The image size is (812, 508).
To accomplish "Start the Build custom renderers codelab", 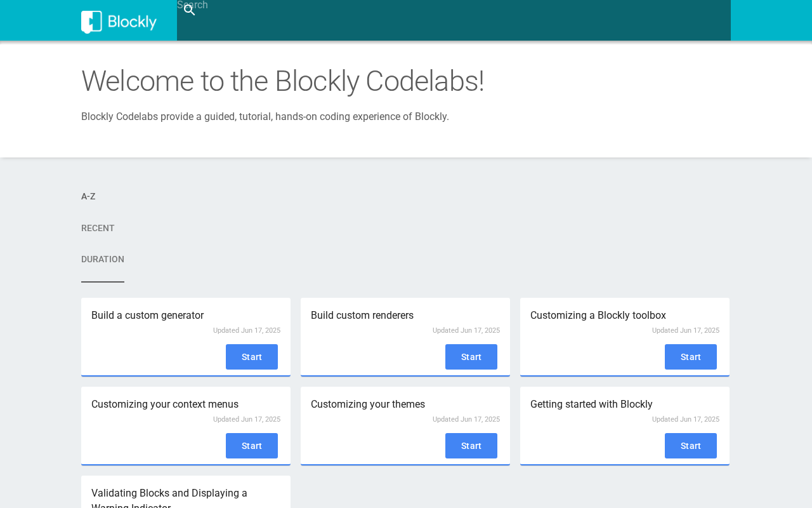I will click(471, 357).
